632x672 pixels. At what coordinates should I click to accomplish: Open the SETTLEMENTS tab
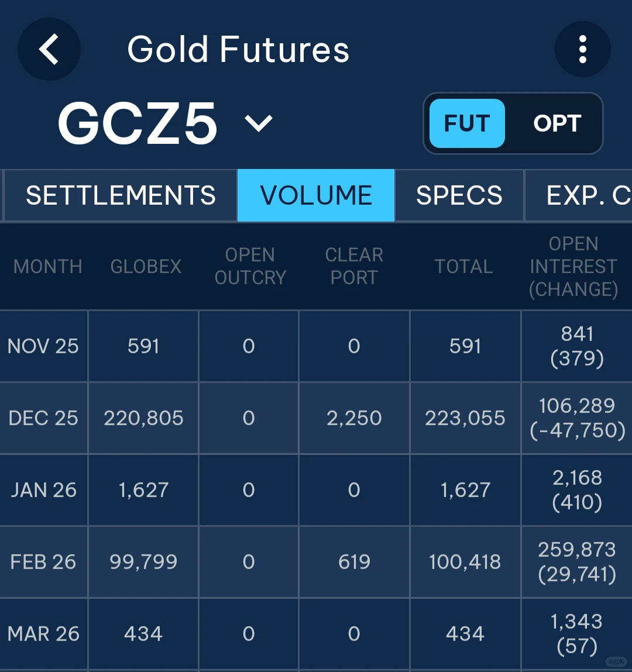tap(121, 195)
